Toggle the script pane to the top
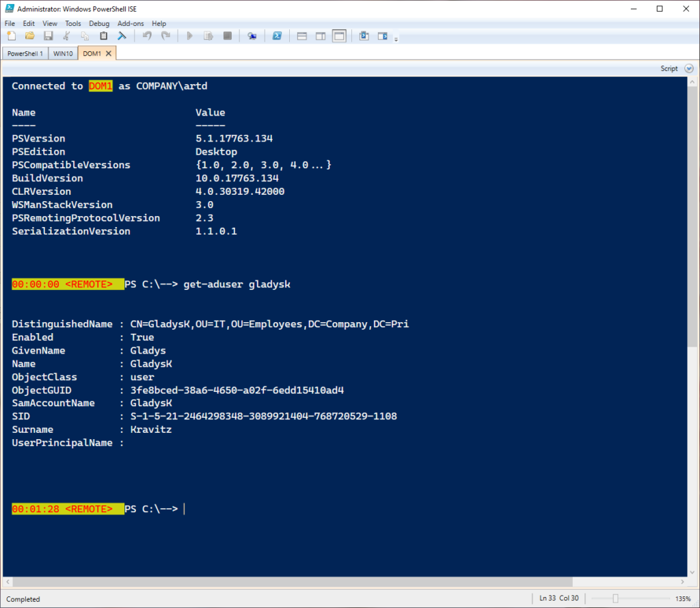Viewport: 700px width, 608px height. tap(302, 36)
